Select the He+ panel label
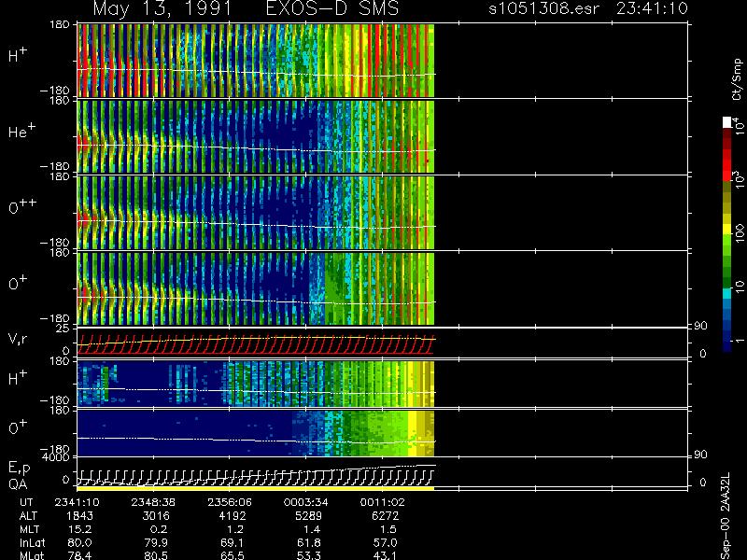 click(21, 131)
